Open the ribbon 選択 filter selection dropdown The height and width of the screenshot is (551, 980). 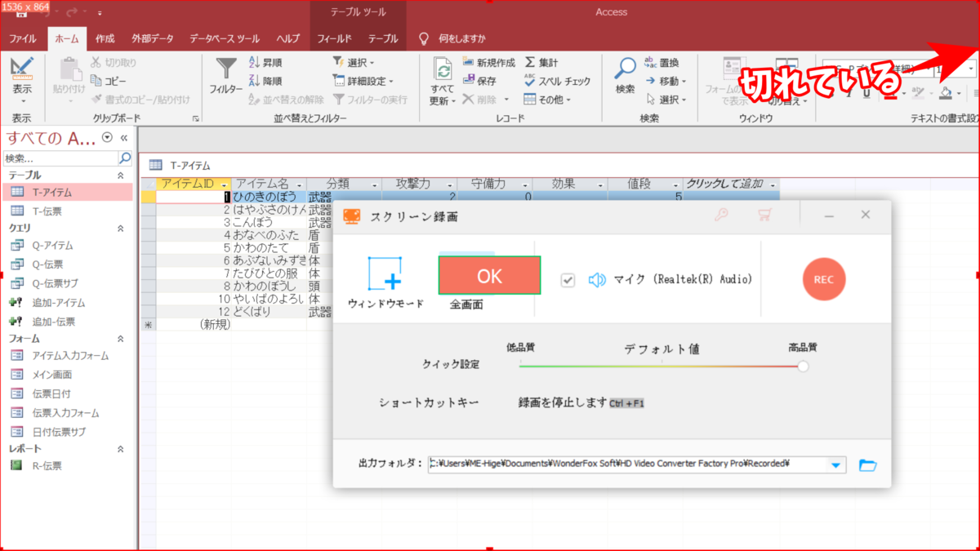[354, 62]
